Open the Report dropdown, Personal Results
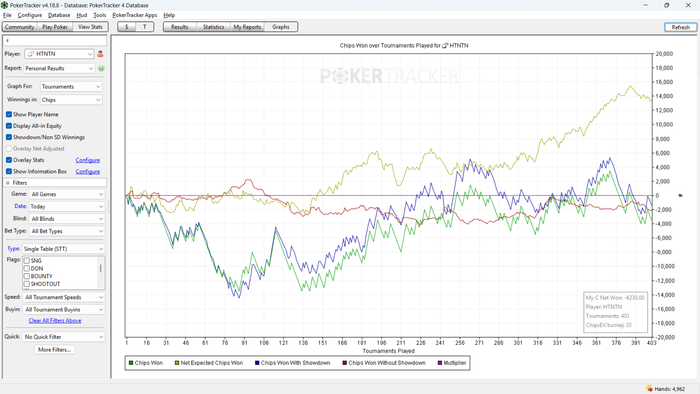 (59, 68)
